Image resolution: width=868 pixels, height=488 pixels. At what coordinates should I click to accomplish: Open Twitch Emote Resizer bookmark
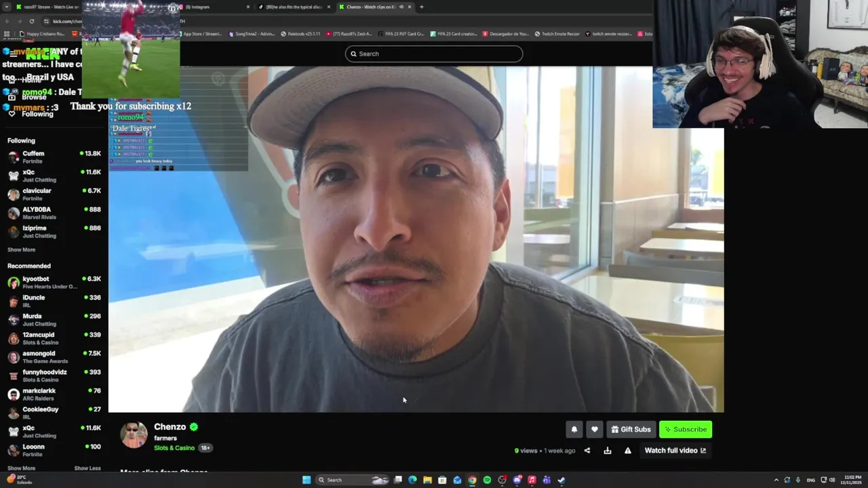click(557, 34)
